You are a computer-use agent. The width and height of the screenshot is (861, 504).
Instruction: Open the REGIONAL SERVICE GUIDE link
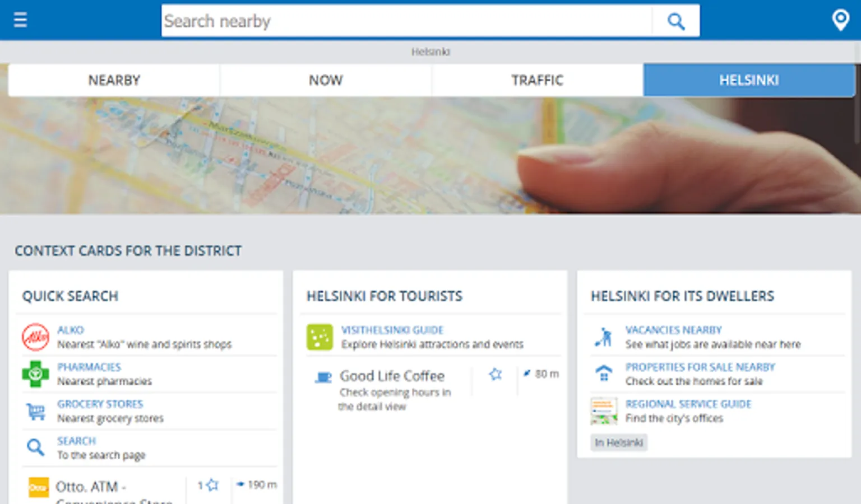click(688, 404)
